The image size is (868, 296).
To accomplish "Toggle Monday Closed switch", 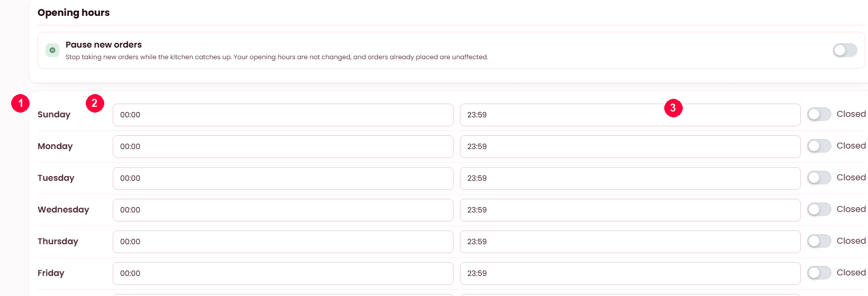I will (819, 146).
